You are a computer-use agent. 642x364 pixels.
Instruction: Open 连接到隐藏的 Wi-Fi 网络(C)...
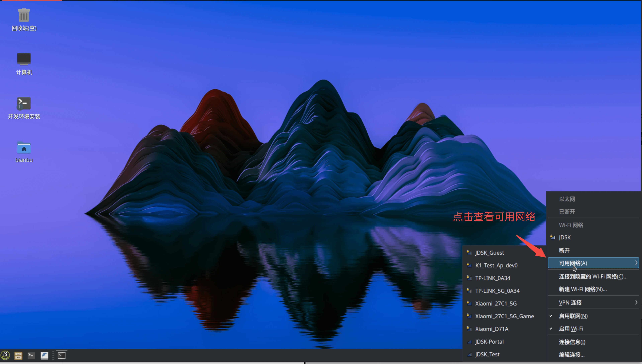point(593,276)
